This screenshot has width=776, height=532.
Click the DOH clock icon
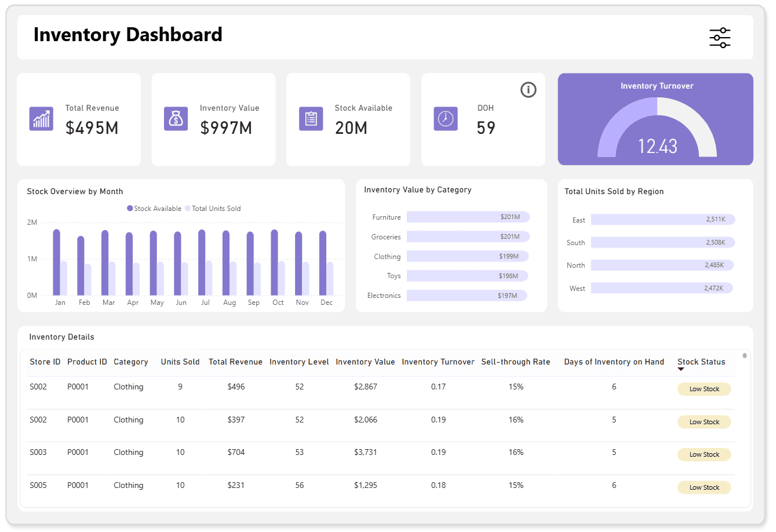point(445,119)
